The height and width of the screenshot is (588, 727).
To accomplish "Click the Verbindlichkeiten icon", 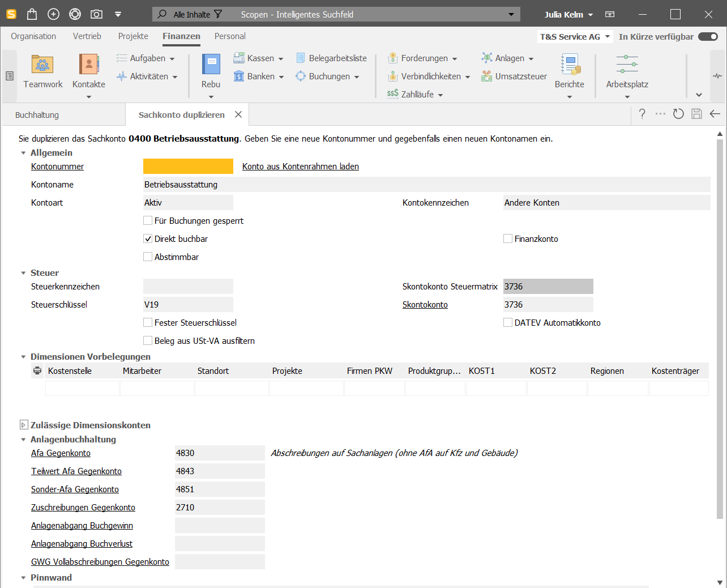I will pos(393,76).
